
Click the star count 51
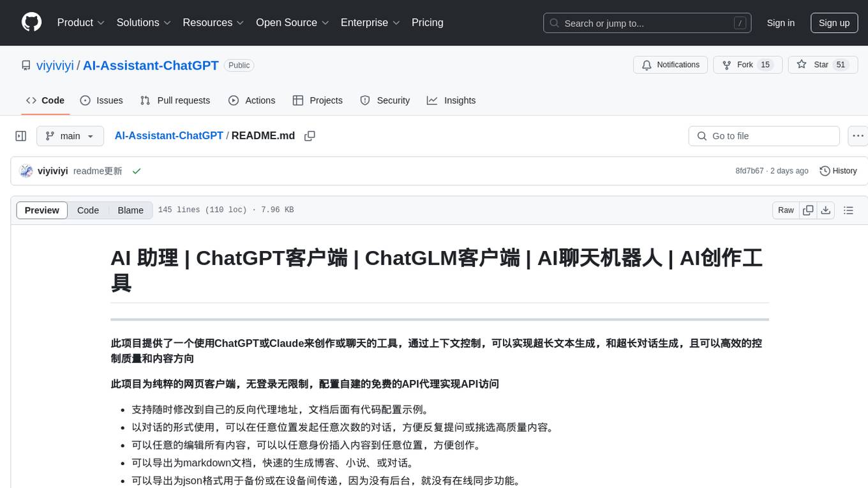tap(841, 65)
